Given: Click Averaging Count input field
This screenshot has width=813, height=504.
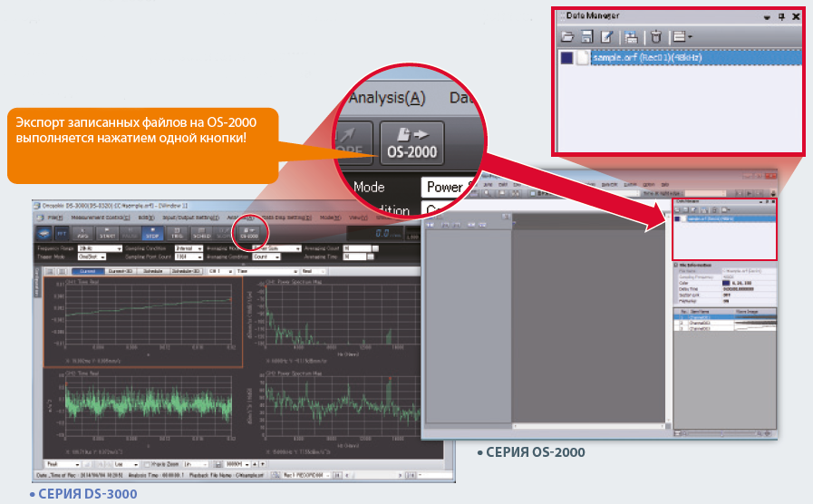Looking at the screenshot, I should [358, 249].
